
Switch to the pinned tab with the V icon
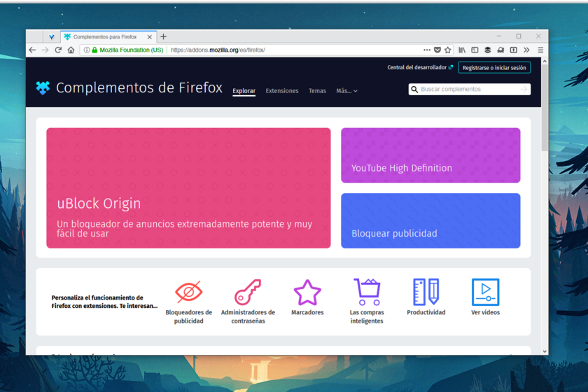click(51, 37)
